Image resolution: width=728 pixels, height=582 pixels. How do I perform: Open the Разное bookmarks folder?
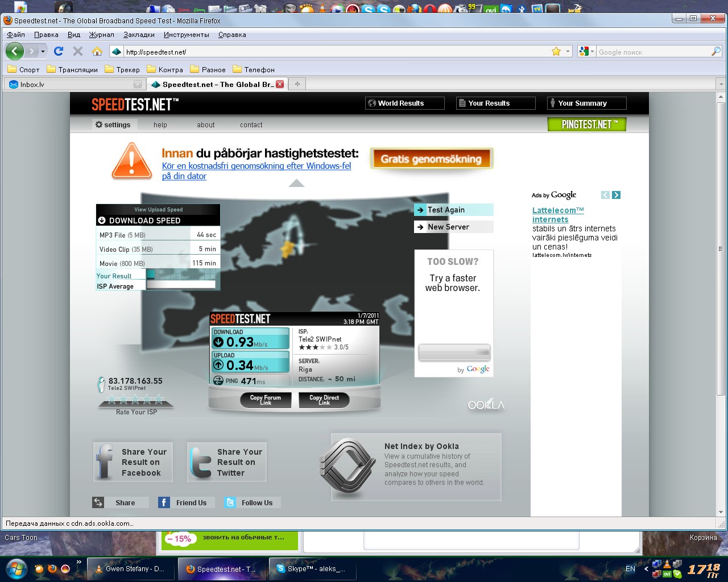[x=208, y=69]
